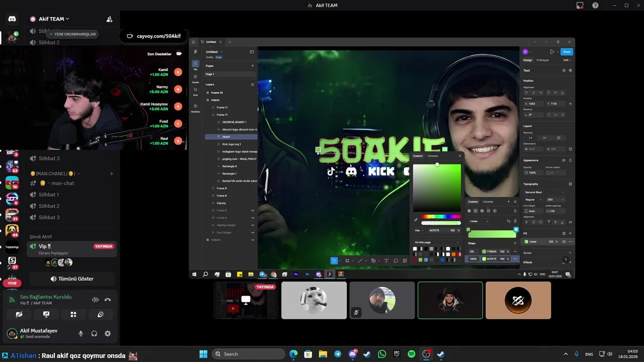
Task: Adjust rainbow hue slider in color picker
Action: click(x=441, y=217)
